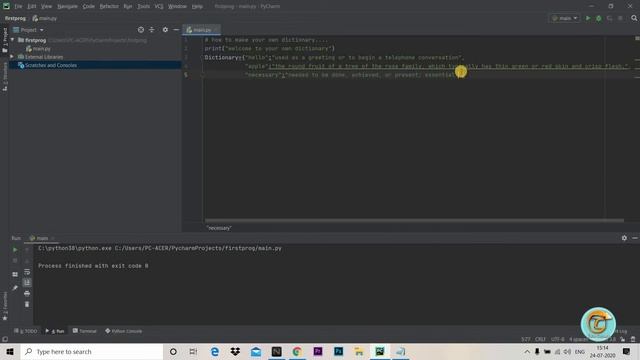Open the VCS menu
The image size is (640, 360).
159,7
